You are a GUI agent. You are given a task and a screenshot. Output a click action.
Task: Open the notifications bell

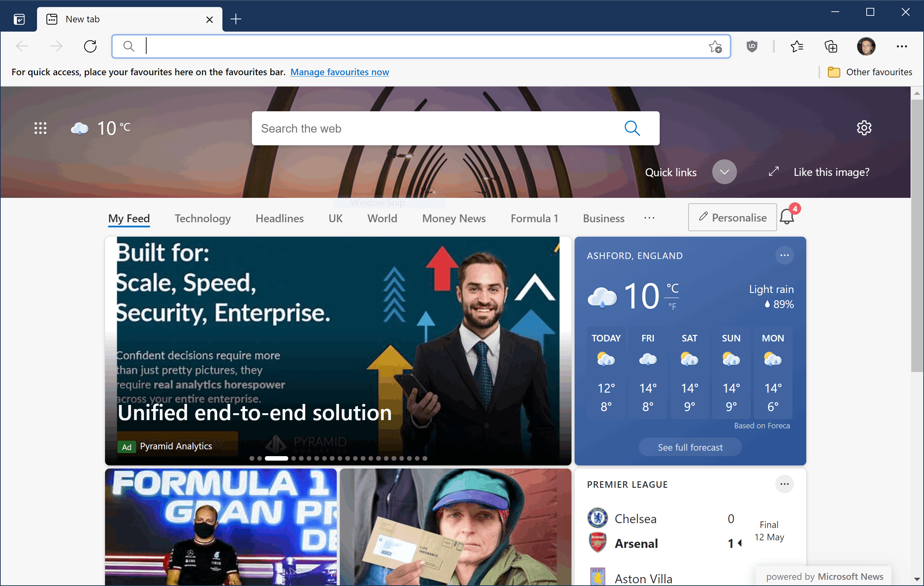[x=787, y=217]
